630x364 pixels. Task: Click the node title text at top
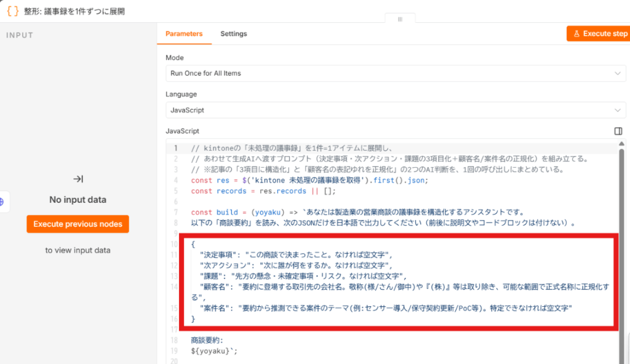point(74,11)
